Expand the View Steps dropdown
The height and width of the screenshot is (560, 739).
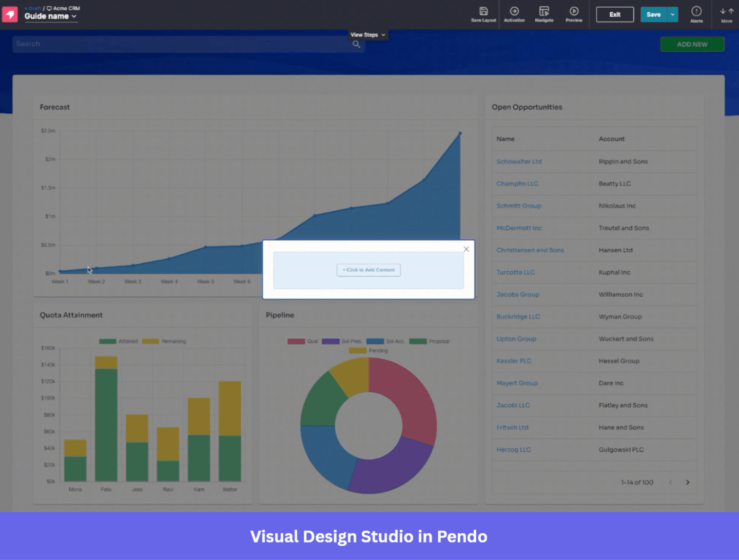(368, 35)
